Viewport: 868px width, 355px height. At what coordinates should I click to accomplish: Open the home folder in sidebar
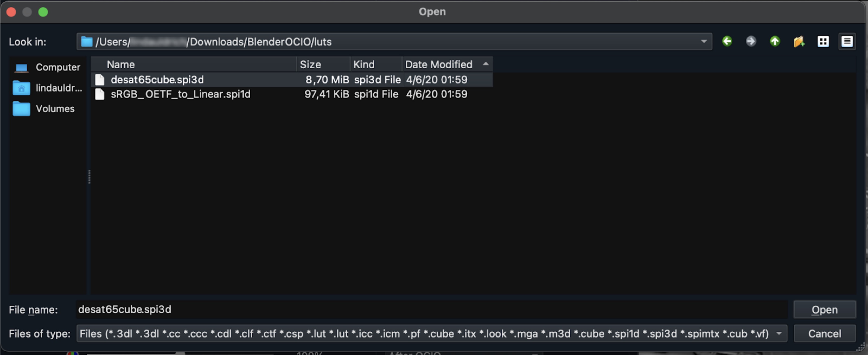[x=47, y=88]
